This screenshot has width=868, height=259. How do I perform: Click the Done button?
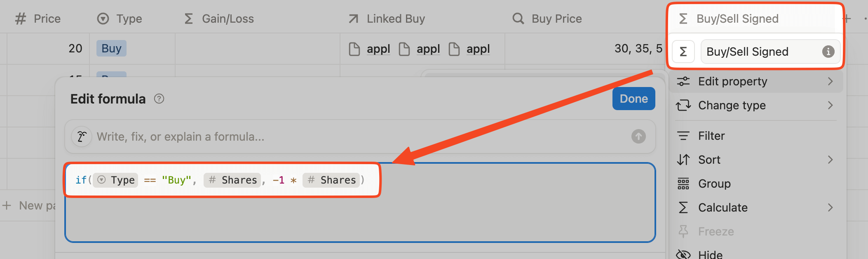point(633,99)
